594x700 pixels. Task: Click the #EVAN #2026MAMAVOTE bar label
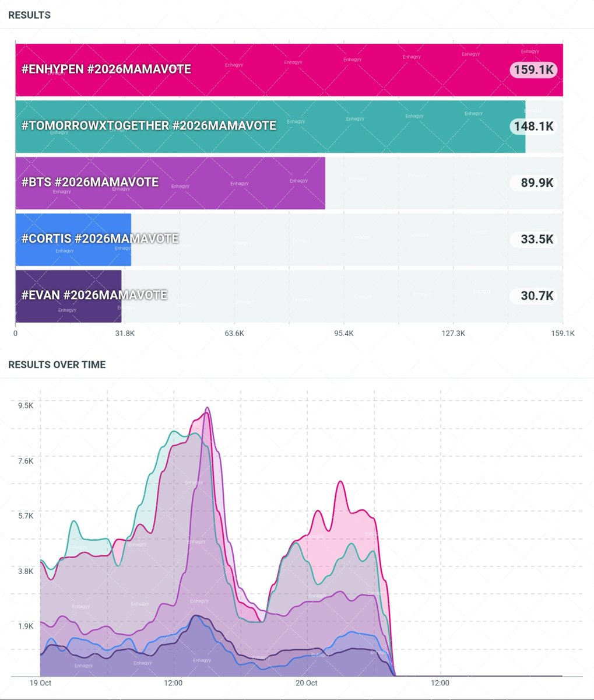(x=94, y=295)
